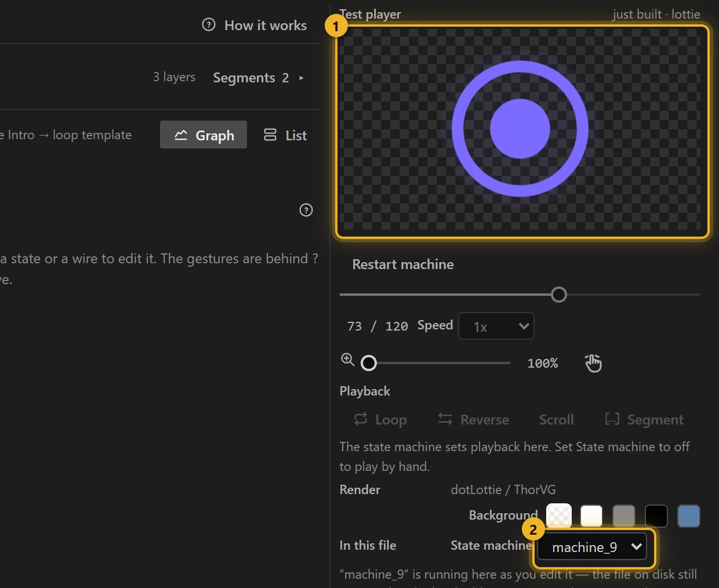Click the gestures help question-mark icon
Screen dimensions: 719x588
(306, 210)
